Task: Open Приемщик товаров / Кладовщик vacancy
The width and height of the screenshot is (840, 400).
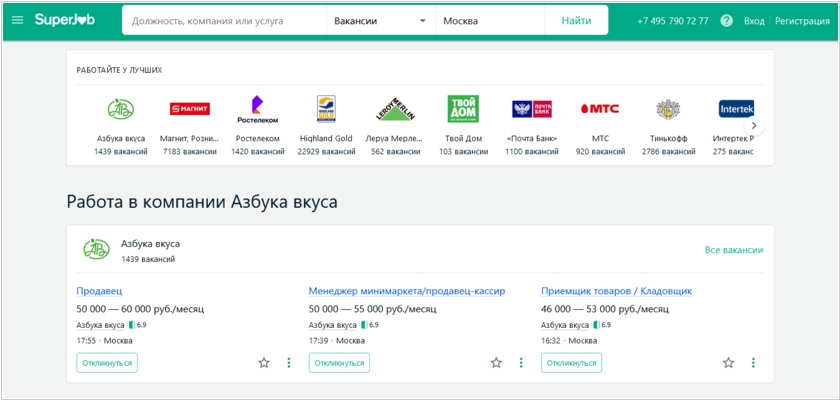Action: point(617,291)
